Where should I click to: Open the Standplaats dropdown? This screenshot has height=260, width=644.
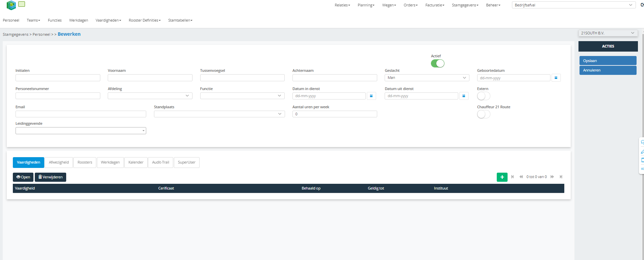tap(219, 114)
